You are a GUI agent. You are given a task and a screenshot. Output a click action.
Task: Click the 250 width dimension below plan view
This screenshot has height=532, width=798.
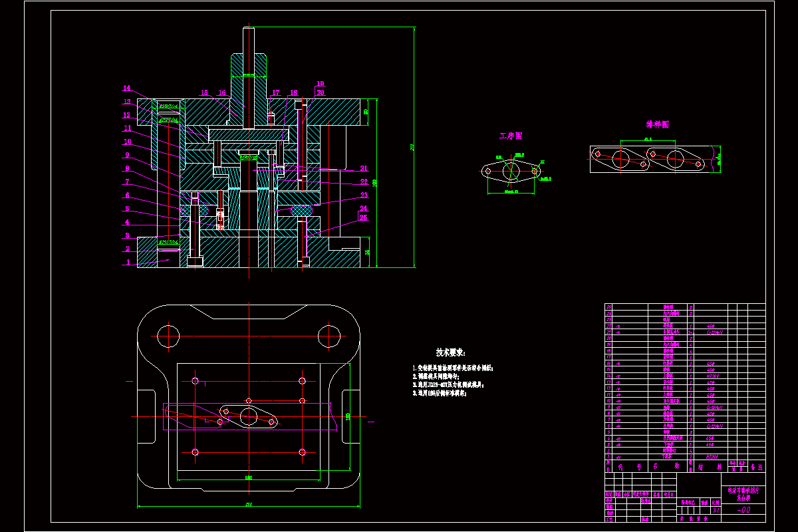coord(249,505)
